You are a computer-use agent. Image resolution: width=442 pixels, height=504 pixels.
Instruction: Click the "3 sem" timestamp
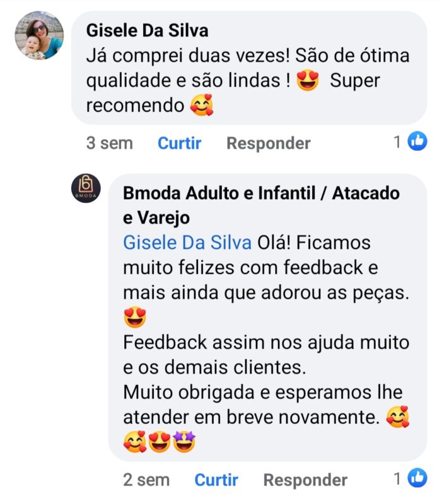[109, 143]
